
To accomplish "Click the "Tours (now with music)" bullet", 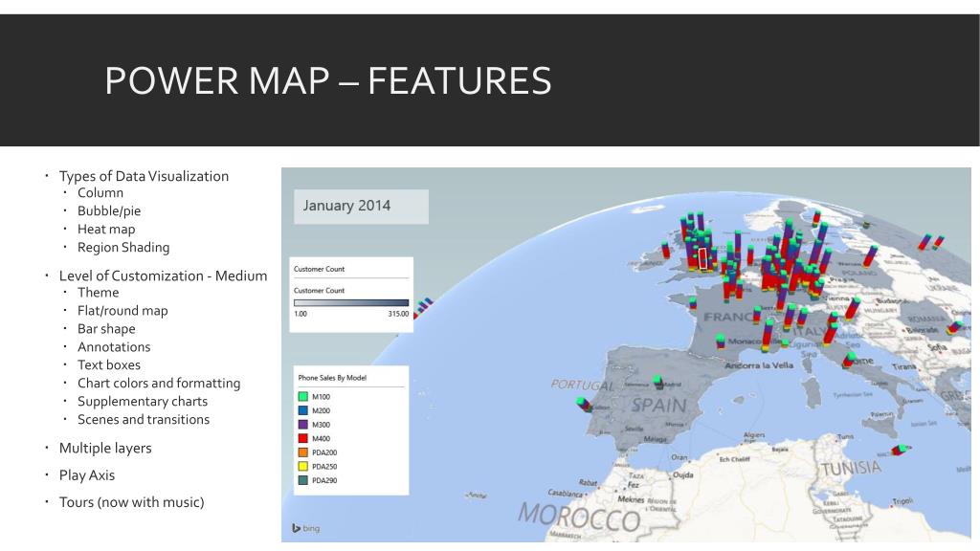I will point(132,502).
